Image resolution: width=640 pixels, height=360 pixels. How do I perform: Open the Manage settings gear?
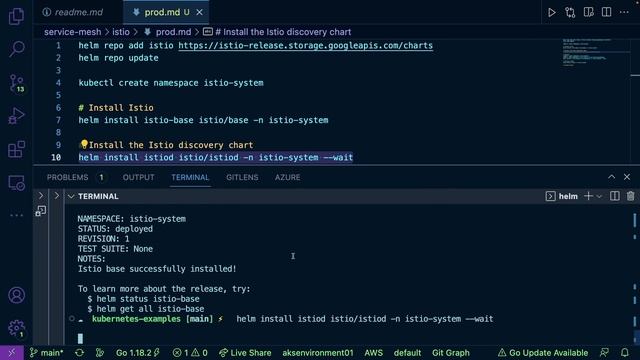point(16,328)
